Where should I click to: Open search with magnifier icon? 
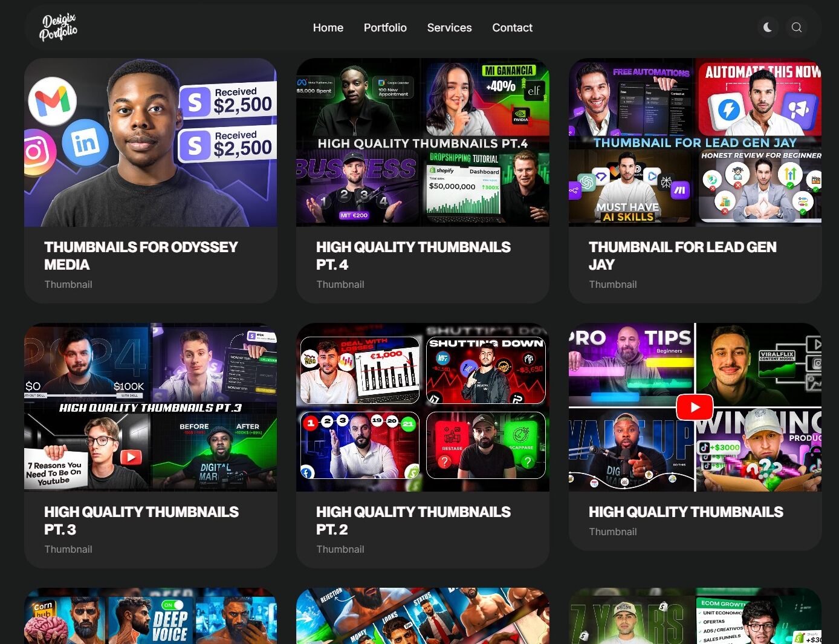pyautogui.click(x=796, y=27)
